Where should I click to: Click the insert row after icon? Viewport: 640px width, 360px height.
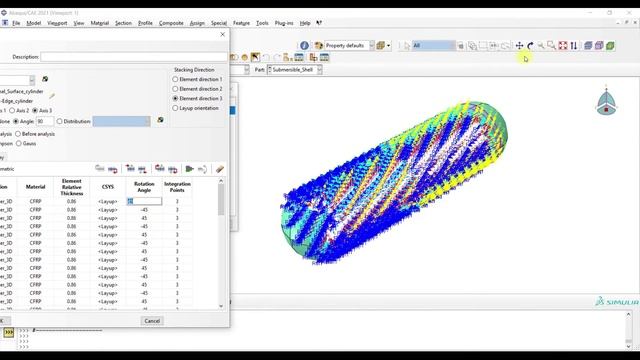coord(142,169)
